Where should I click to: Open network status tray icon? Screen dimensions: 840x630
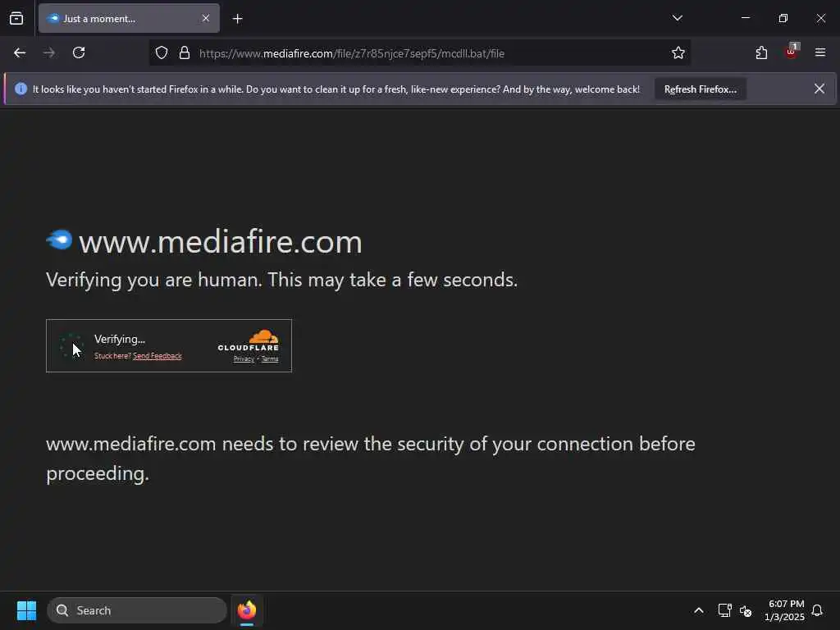(724, 610)
